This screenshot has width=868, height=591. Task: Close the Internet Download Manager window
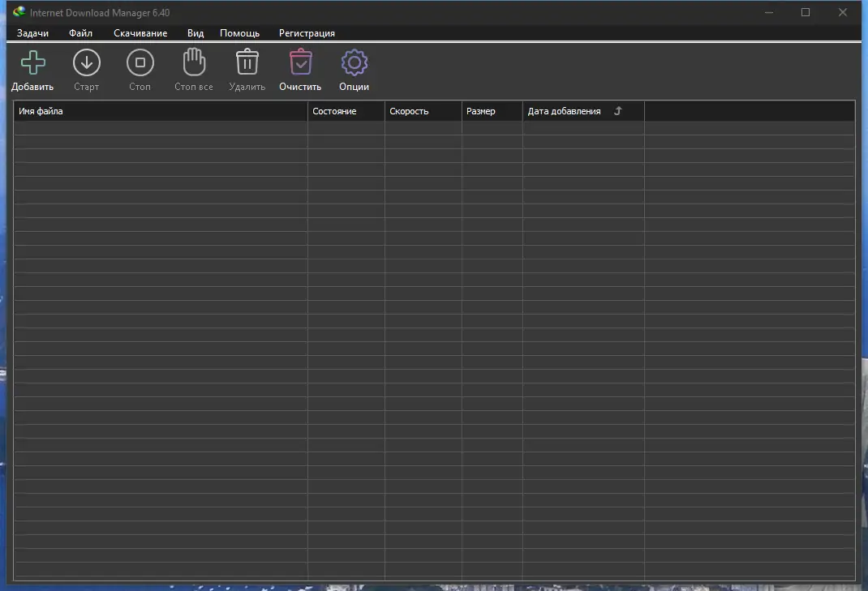pyautogui.click(x=843, y=12)
